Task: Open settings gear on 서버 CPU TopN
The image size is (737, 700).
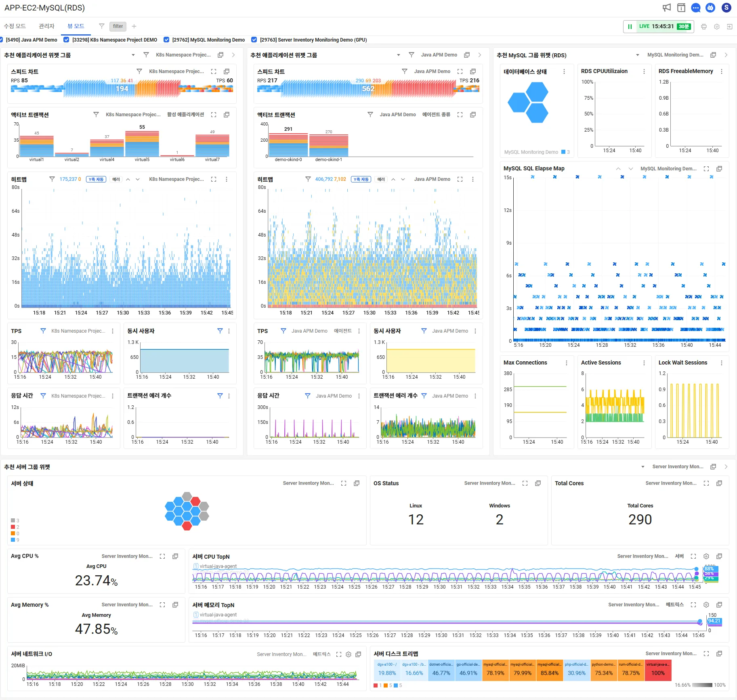Action: (706, 556)
